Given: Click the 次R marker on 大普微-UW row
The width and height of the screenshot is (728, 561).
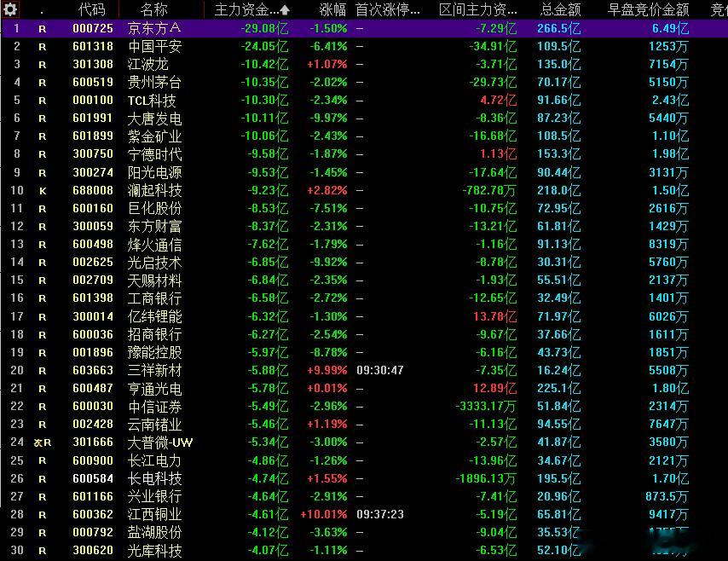Looking at the screenshot, I should (43, 443).
